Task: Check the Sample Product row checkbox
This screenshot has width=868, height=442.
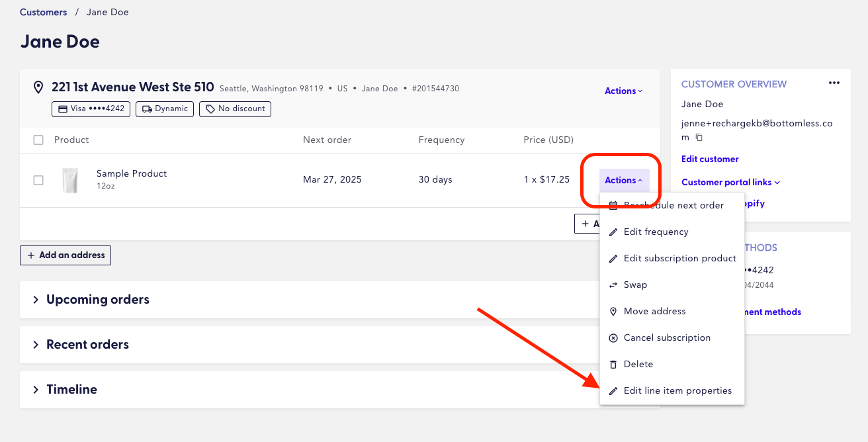Action: (38, 180)
